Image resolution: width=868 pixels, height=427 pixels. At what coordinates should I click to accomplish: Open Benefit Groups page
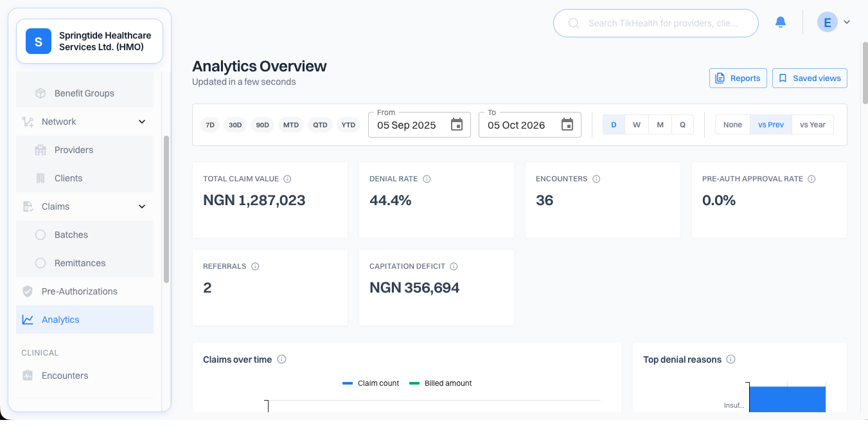[x=85, y=93]
